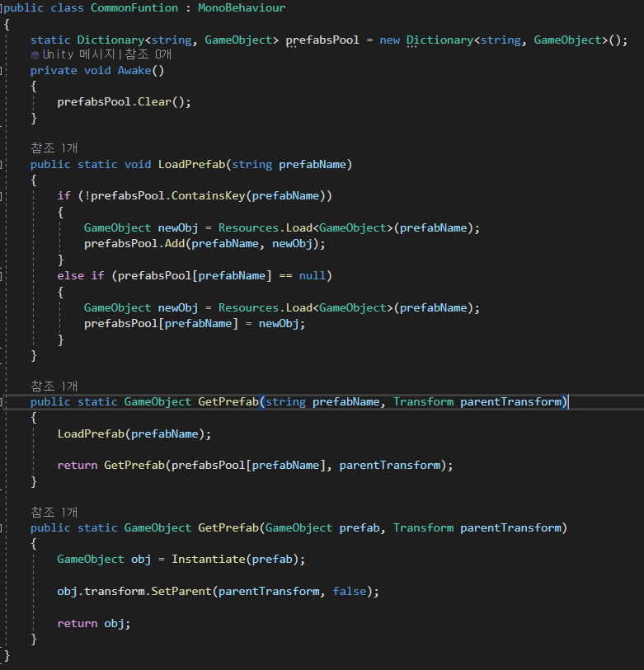
Task: Click the 'false' keyword
Action: [x=350, y=591]
